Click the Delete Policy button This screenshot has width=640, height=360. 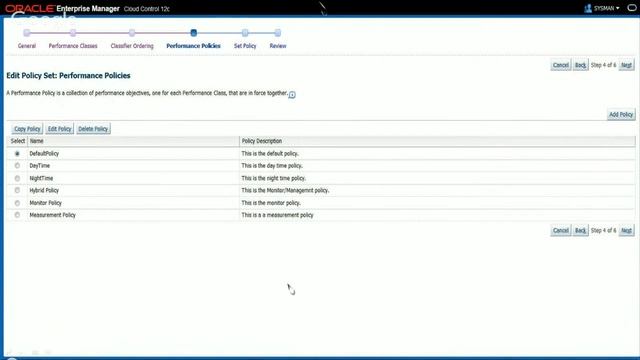coord(93,129)
